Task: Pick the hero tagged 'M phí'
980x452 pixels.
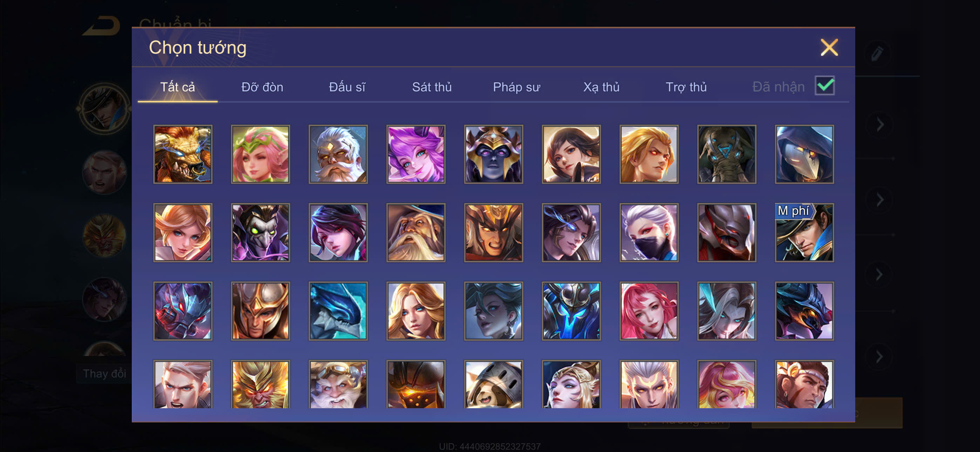Action: tap(804, 232)
